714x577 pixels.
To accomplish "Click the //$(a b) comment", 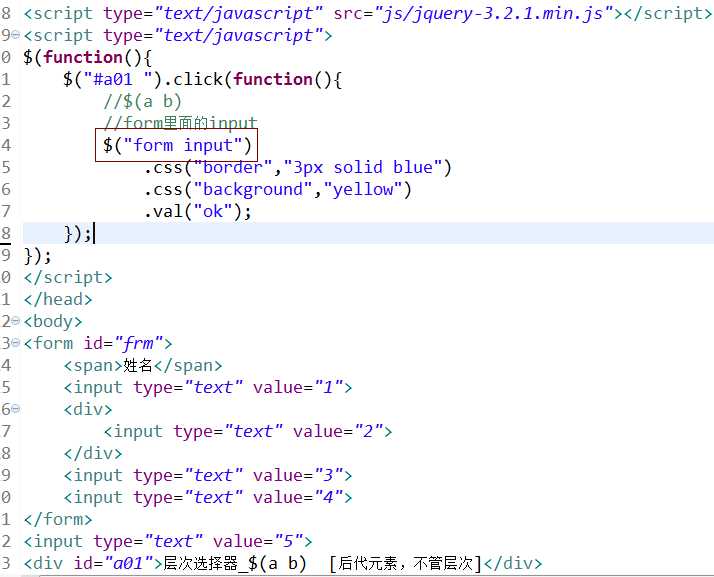I will (142, 101).
